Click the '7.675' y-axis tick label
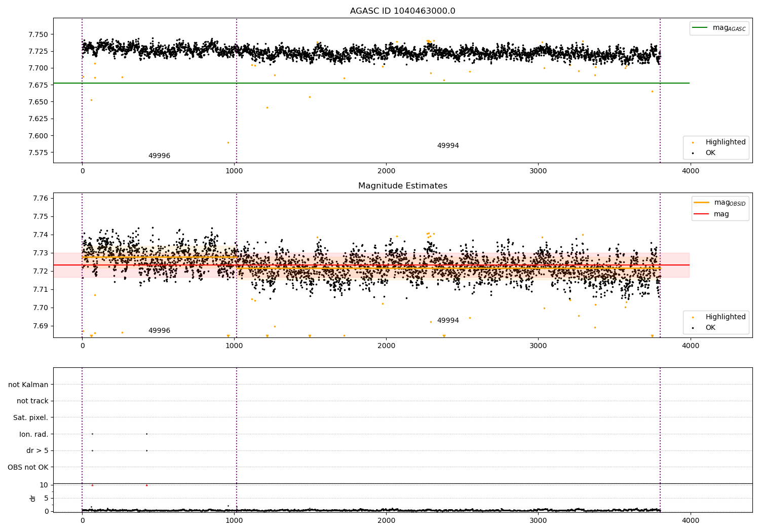This screenshot has height=532, width=760. click(x=38, y=85)
